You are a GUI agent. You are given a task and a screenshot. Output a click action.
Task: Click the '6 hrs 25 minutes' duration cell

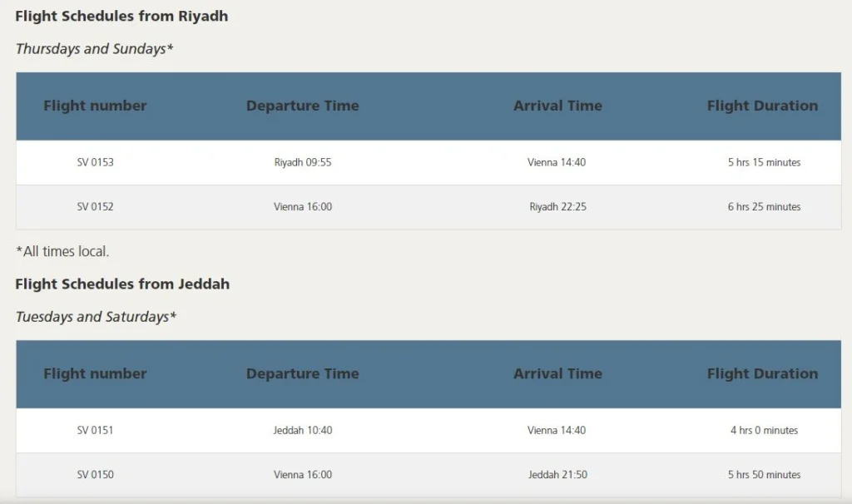[764, 206]
